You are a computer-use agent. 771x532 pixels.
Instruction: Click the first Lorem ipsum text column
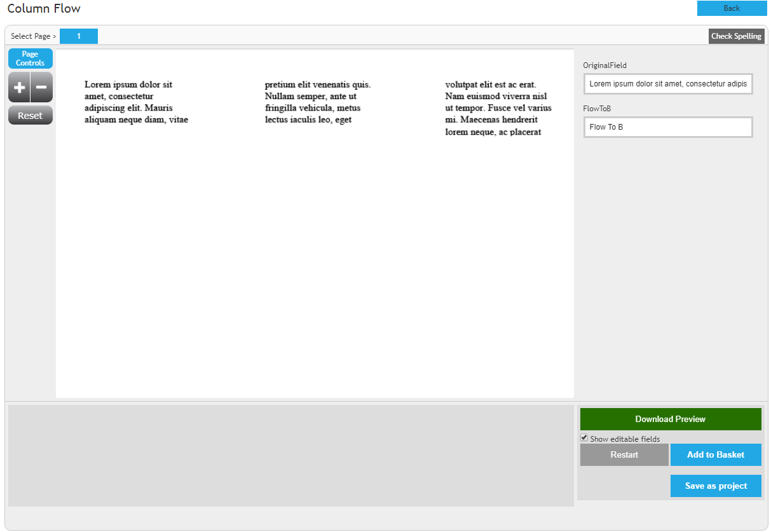pos(136,102)
